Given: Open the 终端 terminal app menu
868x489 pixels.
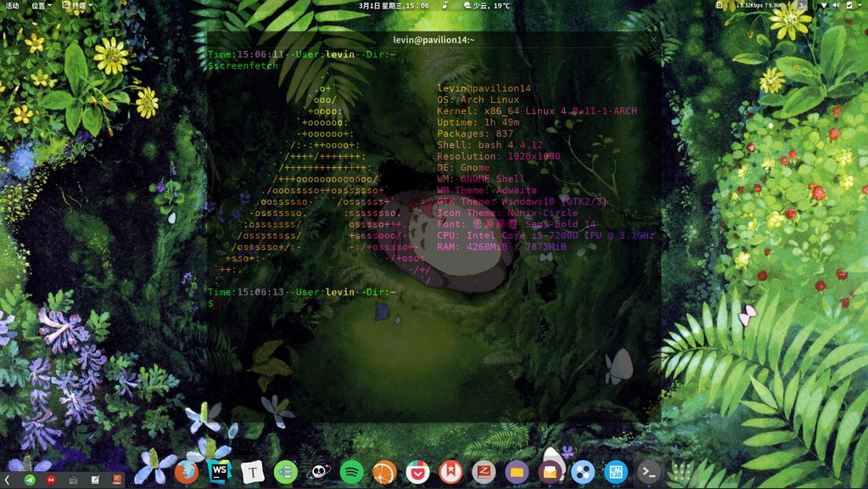Looking at the screenshot, I should 77,6.
